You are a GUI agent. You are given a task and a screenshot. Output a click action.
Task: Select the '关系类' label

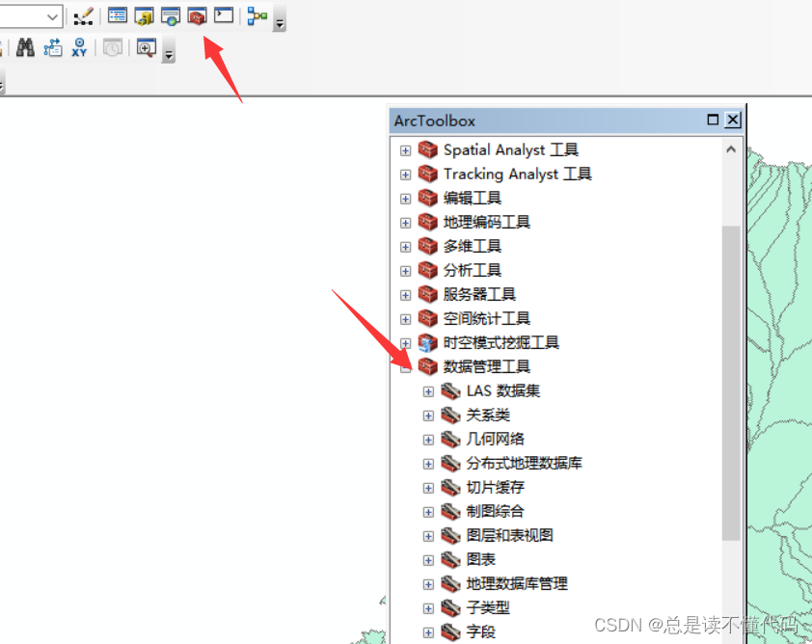[x=488, y=415]
